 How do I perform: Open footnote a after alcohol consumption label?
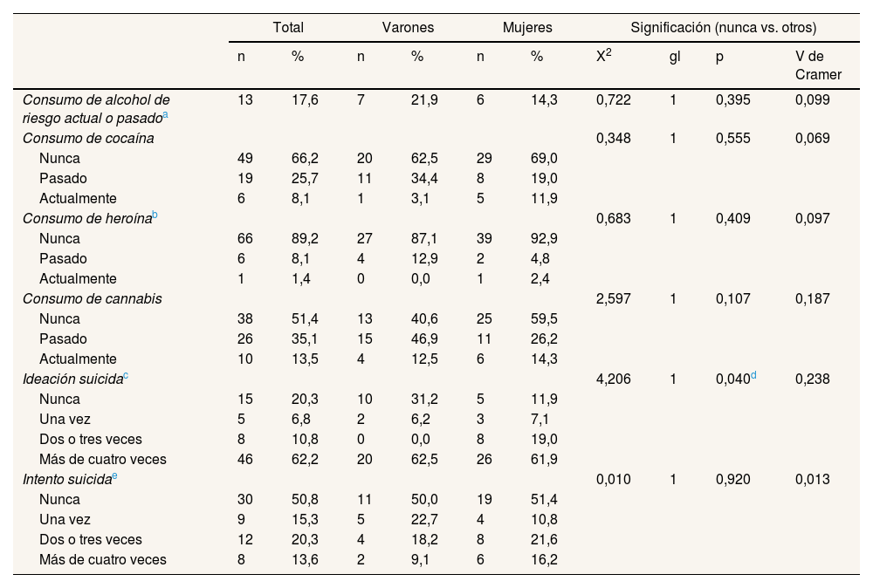[166, 114]
